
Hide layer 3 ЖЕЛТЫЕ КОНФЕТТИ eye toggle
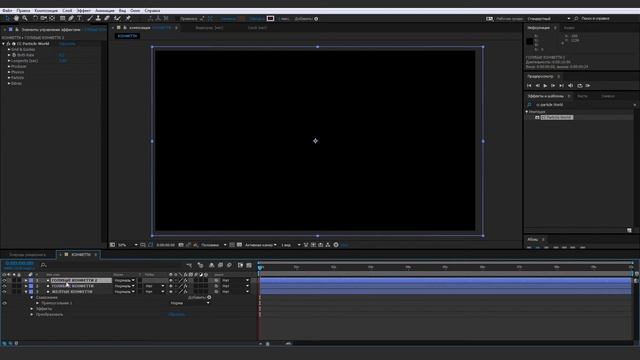[4, 292]
